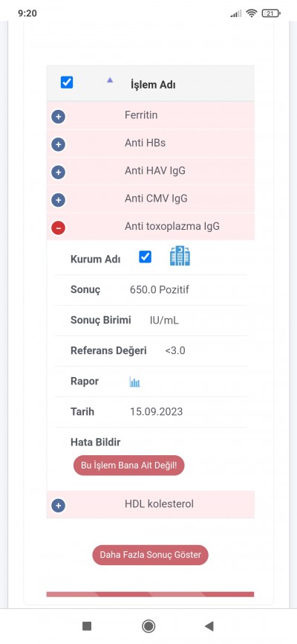Viewport: 297px width, 644px height.
Task: Open Anti CMV IgG plus icon
Action: tap(58, 200)
